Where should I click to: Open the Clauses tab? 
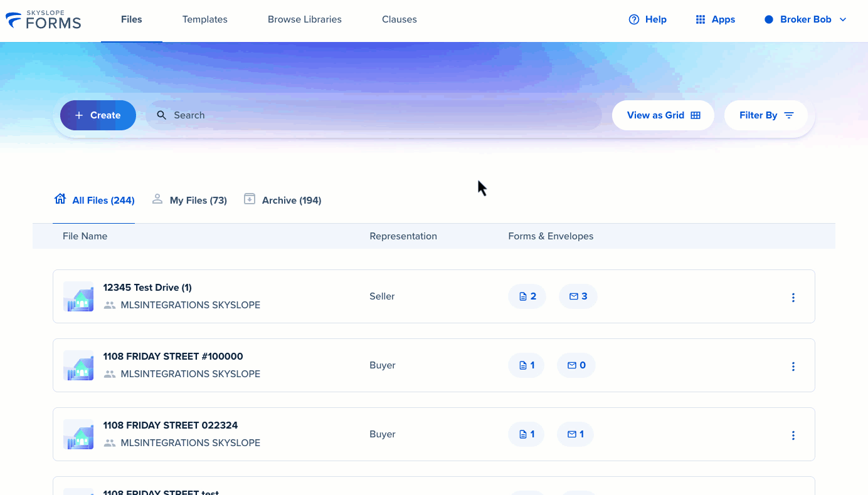[x=400, y=19]
